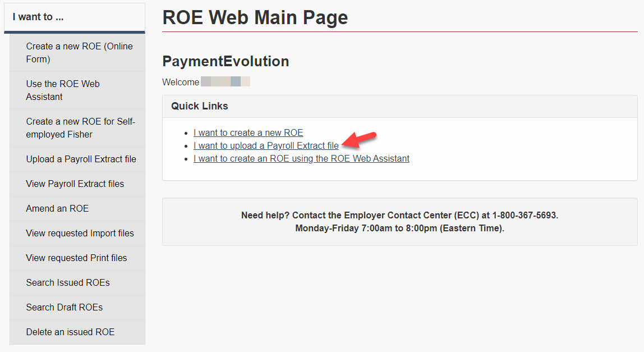Click the Quick Links panel header
This screenshot has height=352, width=644.
200,106
